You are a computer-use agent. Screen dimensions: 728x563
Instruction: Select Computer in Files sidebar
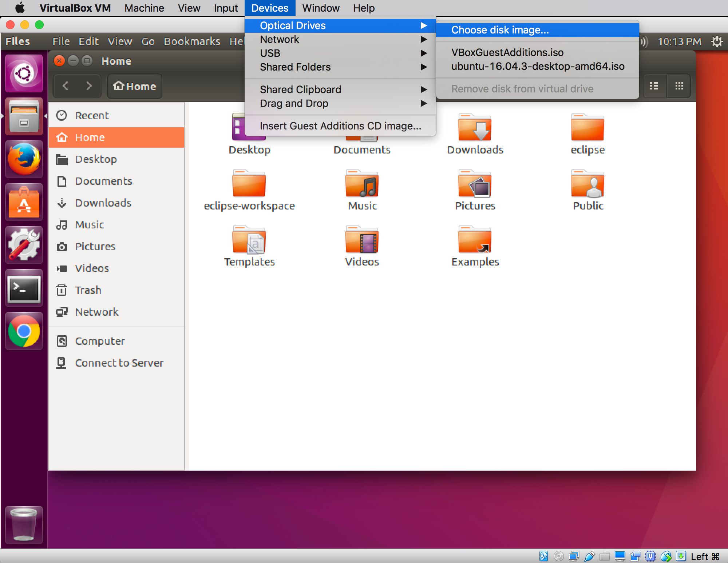coord(116,341)
